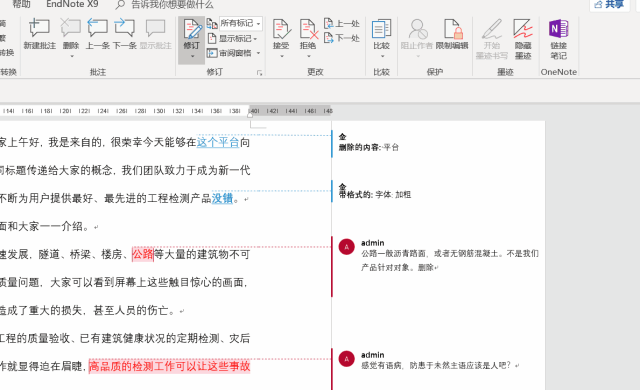This screenshot has width=640, height=390.
Task: Open the tracking options dialog launcher
Action: [x=259, y=73]
